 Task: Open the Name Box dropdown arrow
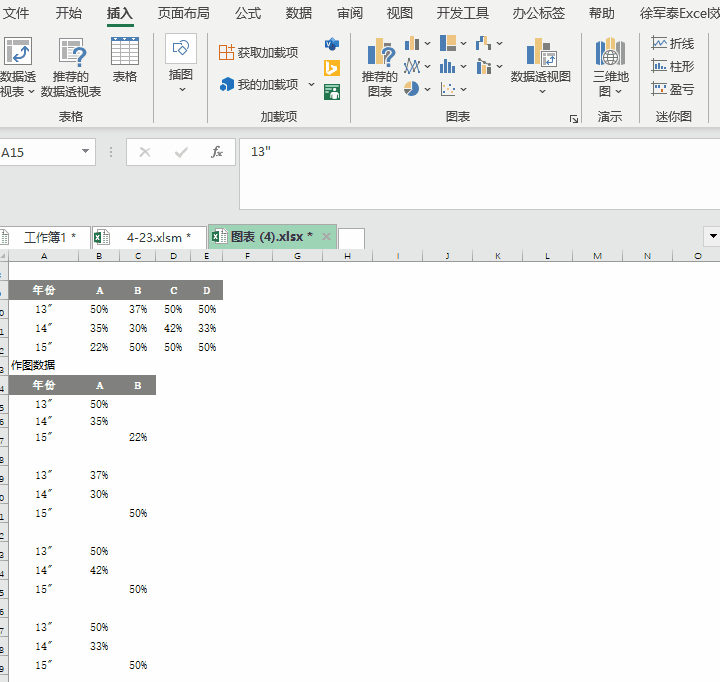pos(85,151)
